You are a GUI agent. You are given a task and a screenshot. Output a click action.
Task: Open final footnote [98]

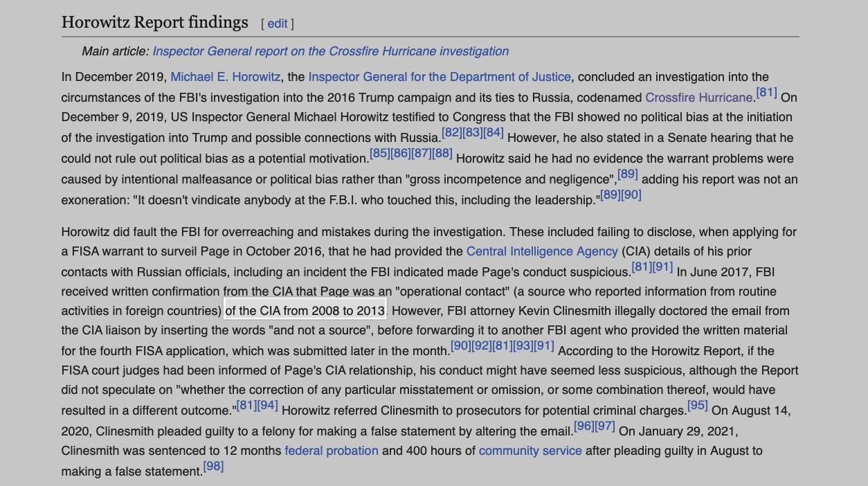click(x=213, y=466)
